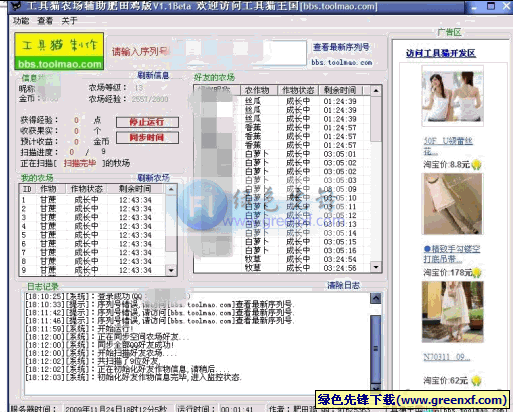Click the scroll down arrow in 我的农场 list

point(171,270)
